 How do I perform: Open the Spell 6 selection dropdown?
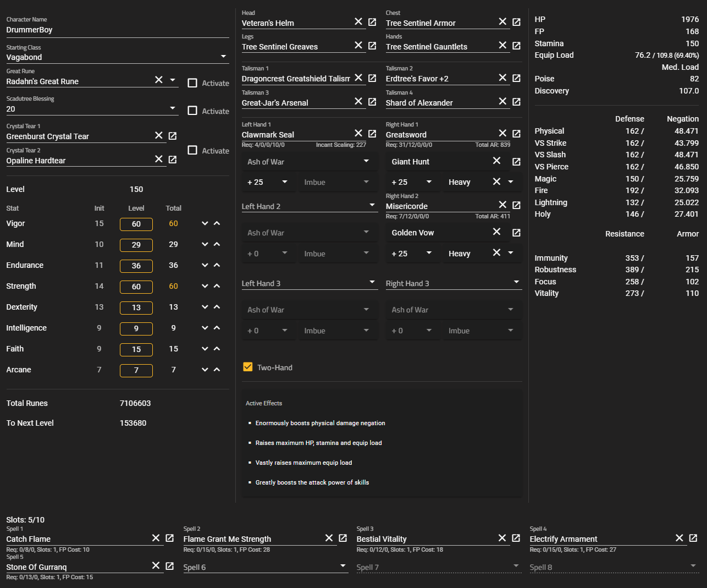(343, 566)
